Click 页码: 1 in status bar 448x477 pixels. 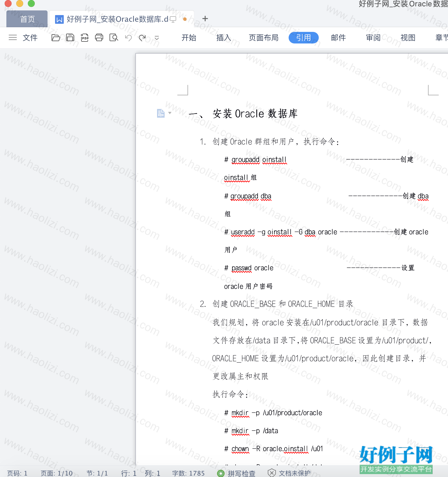coord(17,473)
